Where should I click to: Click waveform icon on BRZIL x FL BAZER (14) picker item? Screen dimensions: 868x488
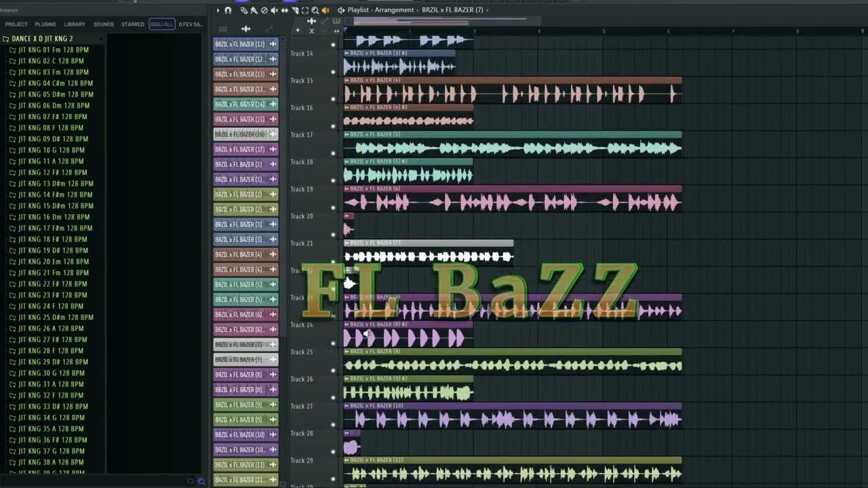coord(273,104)
